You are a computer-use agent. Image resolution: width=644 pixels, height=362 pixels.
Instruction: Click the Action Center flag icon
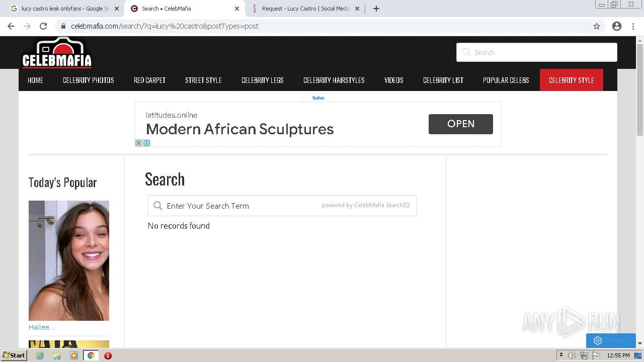click(x=596, y=355)
